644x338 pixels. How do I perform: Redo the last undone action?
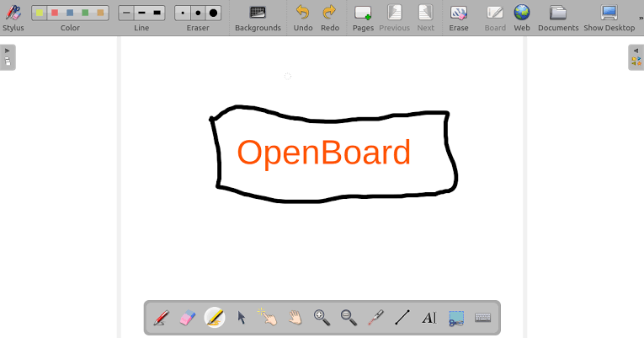tap(330, 18)
